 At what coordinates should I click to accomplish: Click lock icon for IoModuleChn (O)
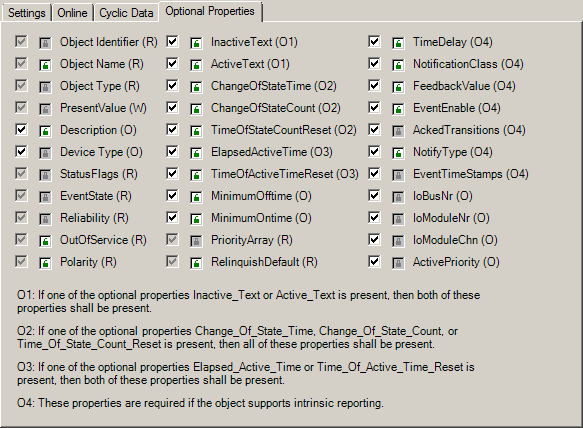(x=398, y=241)
